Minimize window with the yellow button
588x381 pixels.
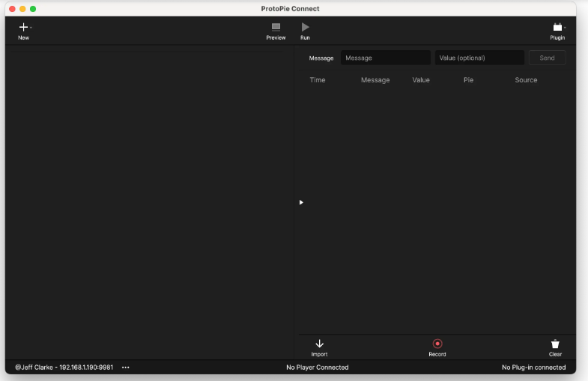click(x=22, y=9)
